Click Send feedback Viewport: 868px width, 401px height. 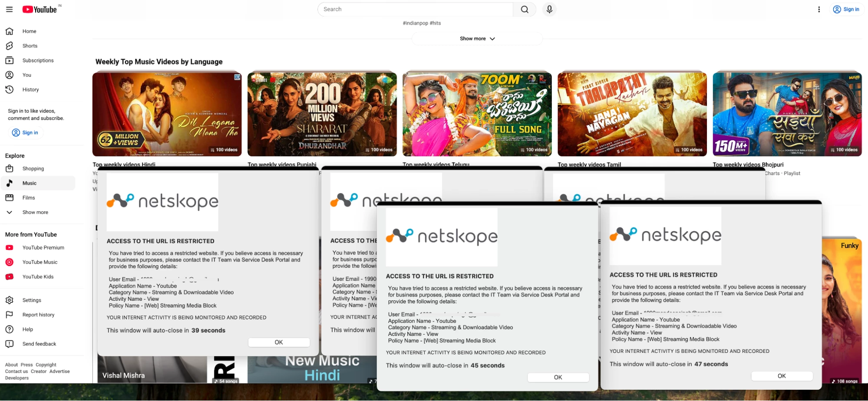pyautogui.click(x=38, y=344)
